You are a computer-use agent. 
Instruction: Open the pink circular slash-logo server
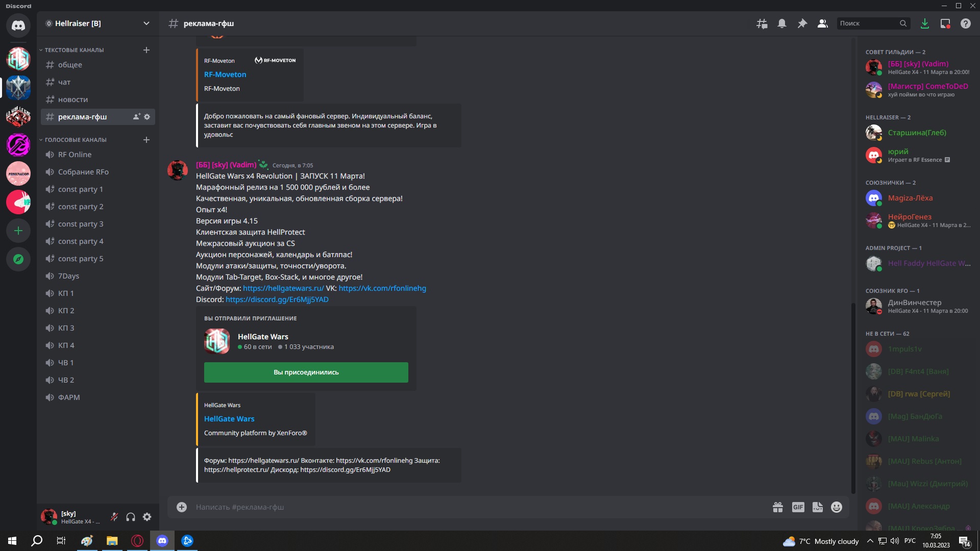(18, 145)
